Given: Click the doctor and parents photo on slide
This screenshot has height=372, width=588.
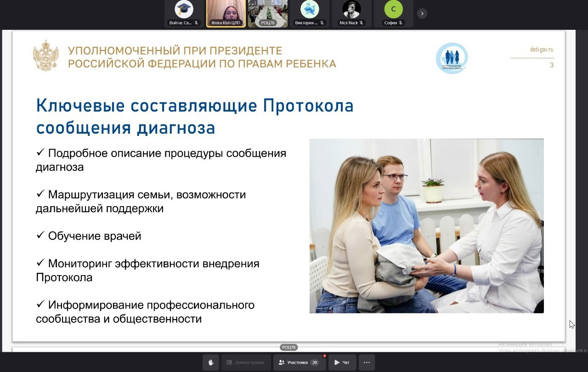Looking at the screenshot, I should coord(426,225).
